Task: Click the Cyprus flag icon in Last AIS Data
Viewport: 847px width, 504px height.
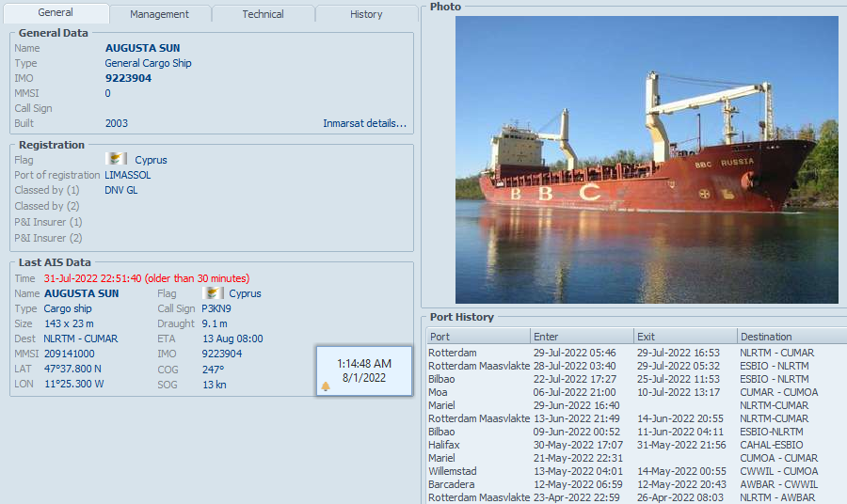Action: 213,293
